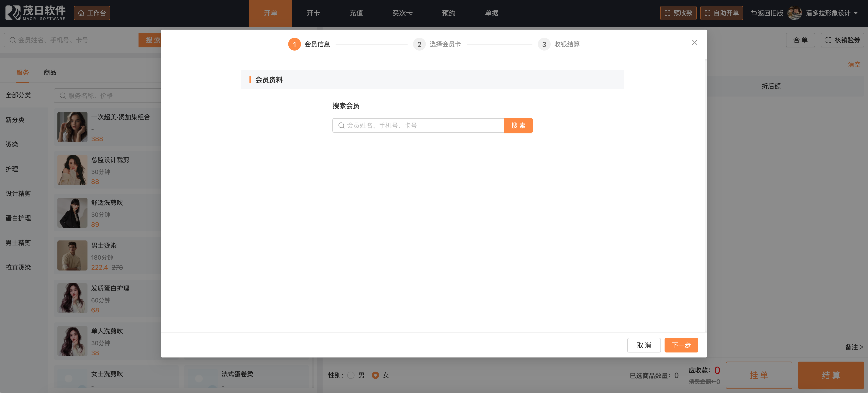The width and height of the screenshot is (868, 393).
Task: Click the 核销验券 voucher scan button
Action: click(x=842, y=40)
